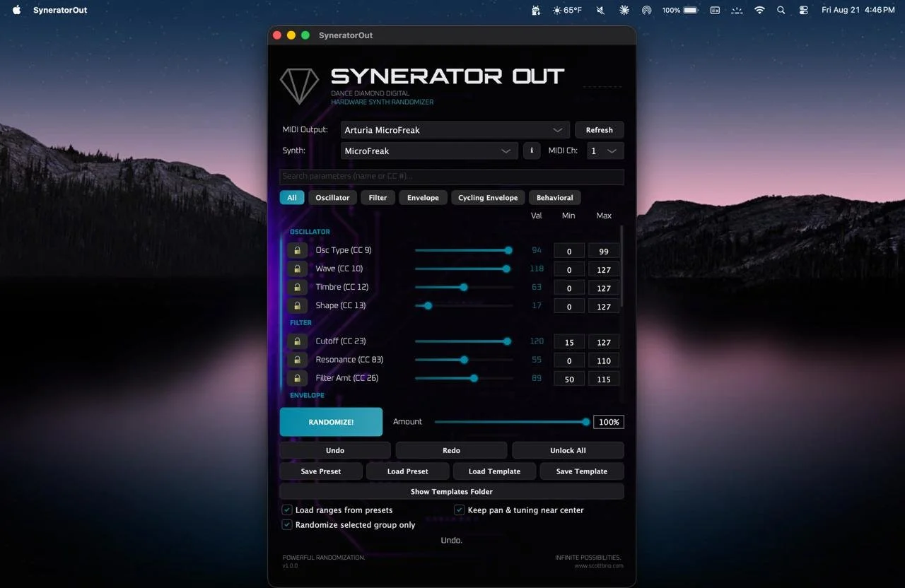Expand the MIDI Output dropdown
The width and height of the screenshot is (905, 588).
point(455,130)
